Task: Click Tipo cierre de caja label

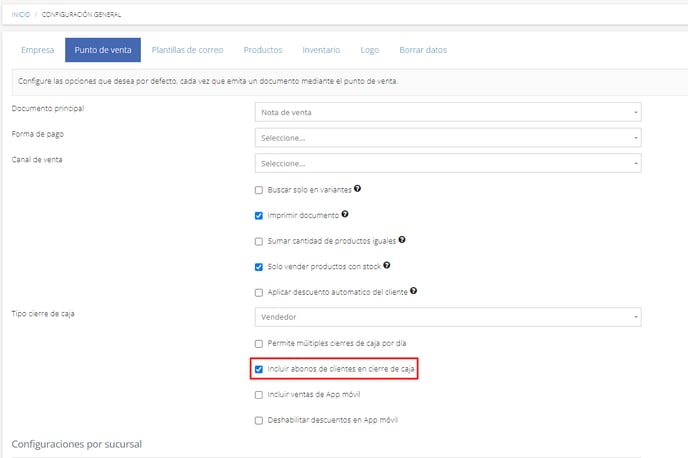Action: click(x=43, y=313)
